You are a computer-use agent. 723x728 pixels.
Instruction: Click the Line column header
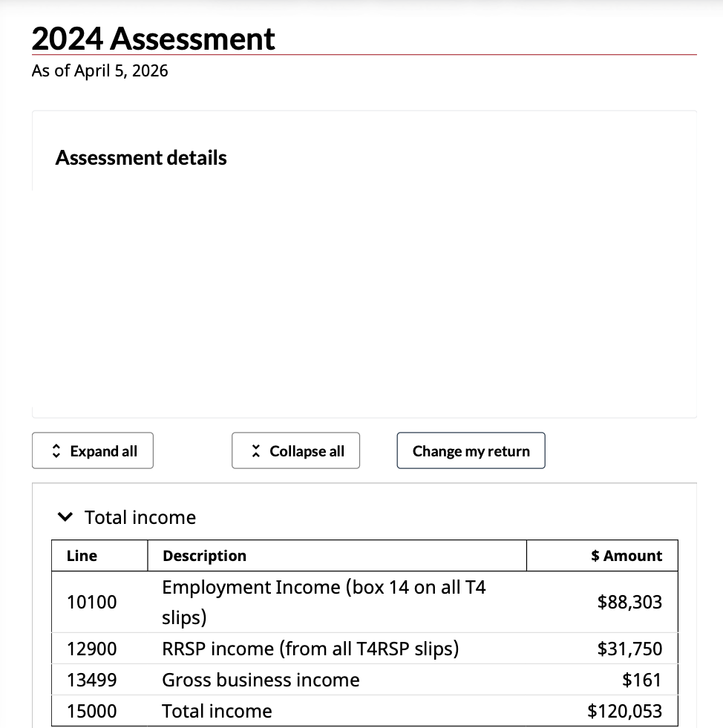[x=81, y=555]
